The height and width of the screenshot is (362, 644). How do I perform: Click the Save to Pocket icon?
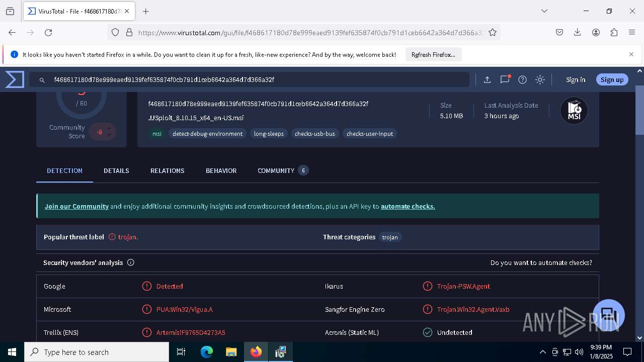tap(559, 32)
